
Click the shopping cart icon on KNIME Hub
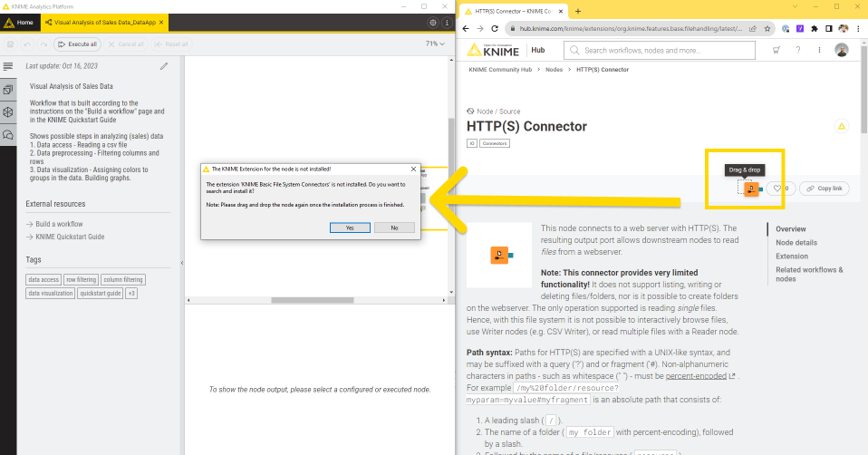pyautogui.click(x=776, y=51)
